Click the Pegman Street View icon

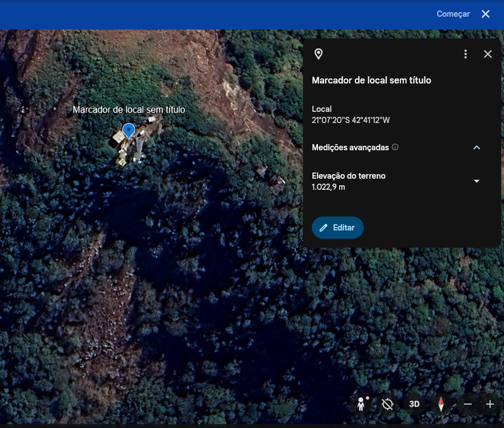pos(361,404)
